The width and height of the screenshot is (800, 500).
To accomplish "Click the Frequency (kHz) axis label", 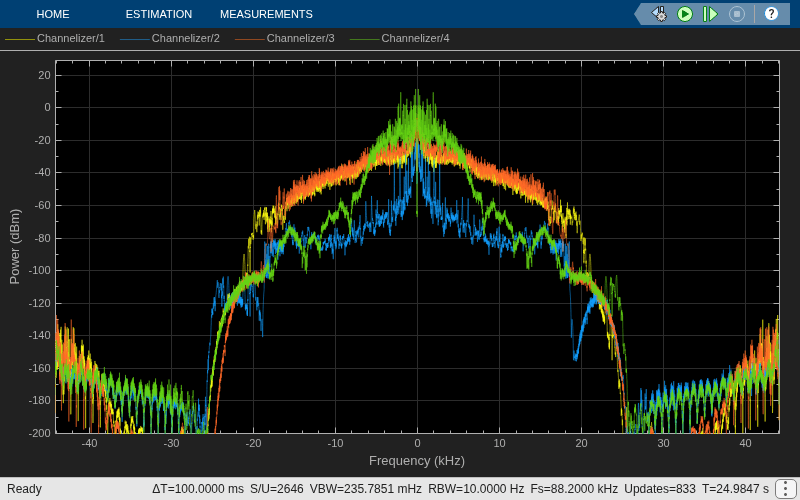I will [417, 461].
